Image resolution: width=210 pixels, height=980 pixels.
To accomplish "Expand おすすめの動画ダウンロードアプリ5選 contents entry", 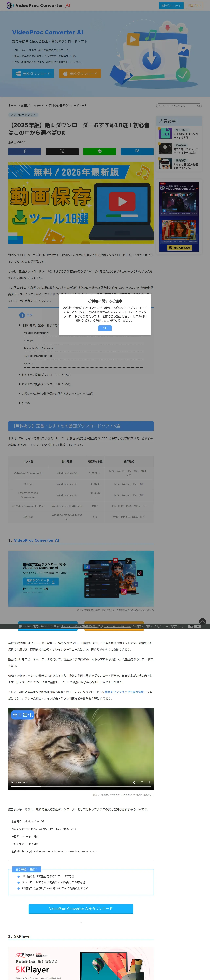I will tap(46, 375).
